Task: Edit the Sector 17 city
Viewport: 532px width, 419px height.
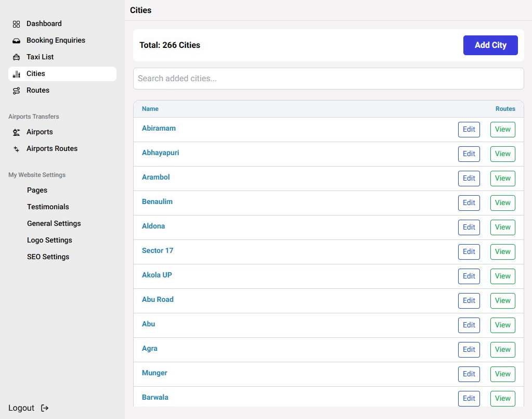Action: [469, 252]
